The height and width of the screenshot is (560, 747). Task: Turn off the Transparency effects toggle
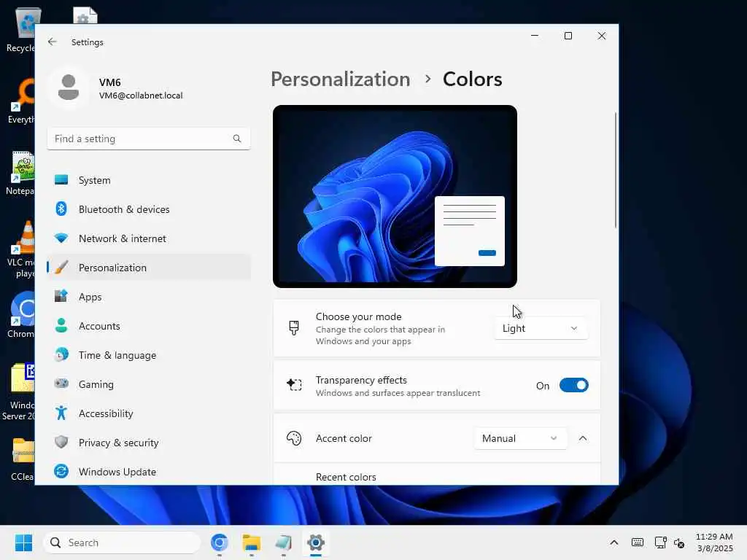coord(573,385)
